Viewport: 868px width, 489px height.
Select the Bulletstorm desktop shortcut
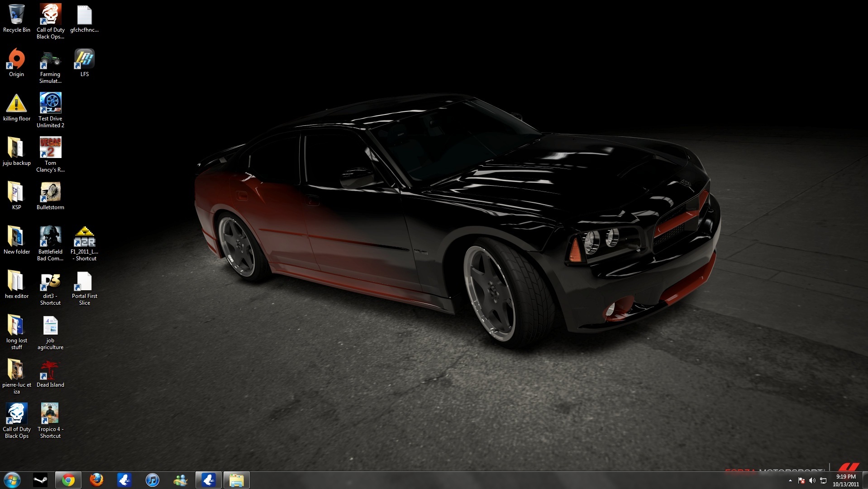pos(50,196)
